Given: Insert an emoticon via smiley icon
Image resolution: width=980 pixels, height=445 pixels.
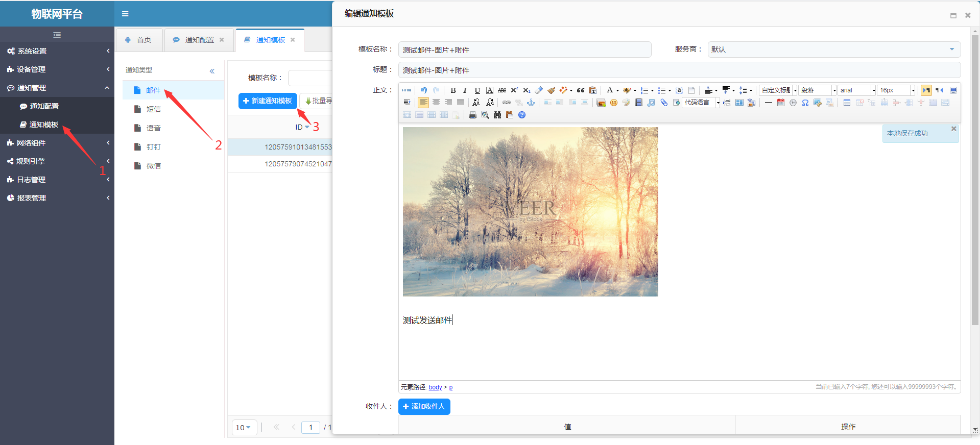Looking at the screenshot, I should pos(613,103).
